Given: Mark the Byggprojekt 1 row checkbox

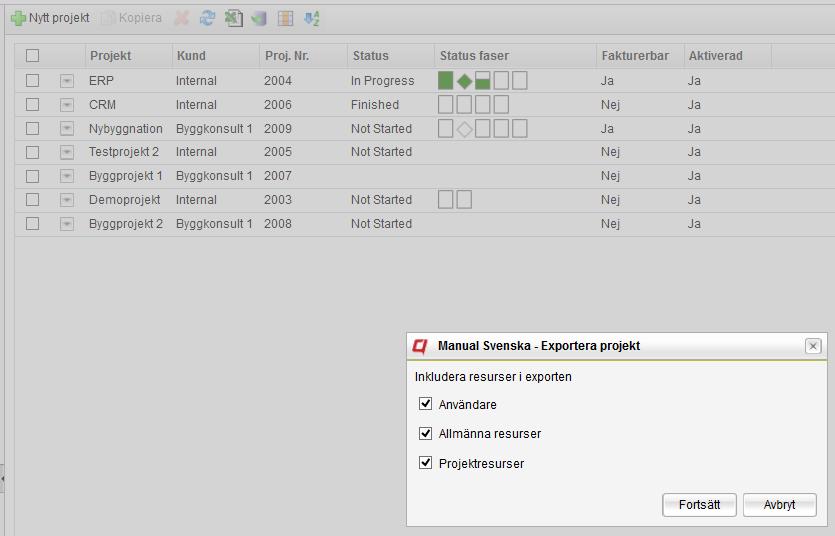Looking at the screenshot, I should click(32, 176).
